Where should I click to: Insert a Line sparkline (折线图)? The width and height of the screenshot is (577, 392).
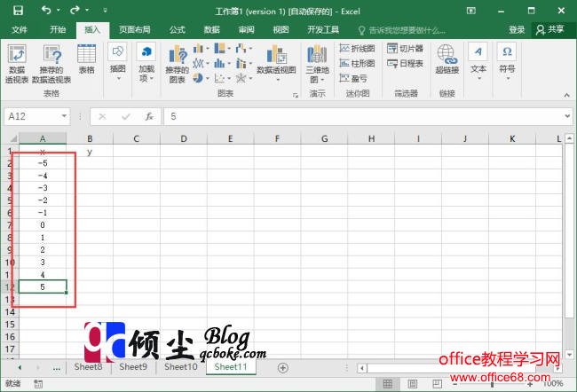tap(358, 48)
